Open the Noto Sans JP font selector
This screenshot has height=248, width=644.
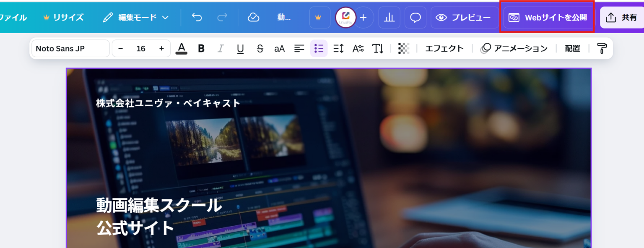pos(70,48)
